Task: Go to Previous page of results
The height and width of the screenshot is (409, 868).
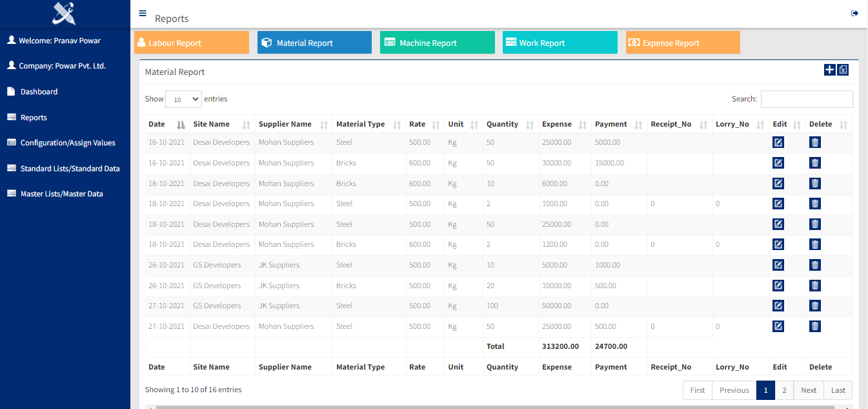Action: (x=734, y=390)
